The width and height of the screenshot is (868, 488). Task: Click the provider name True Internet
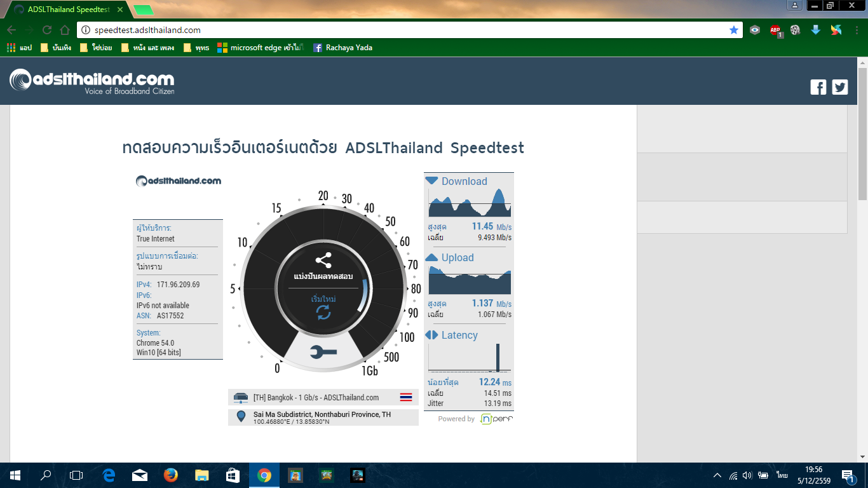click(156, 239)
